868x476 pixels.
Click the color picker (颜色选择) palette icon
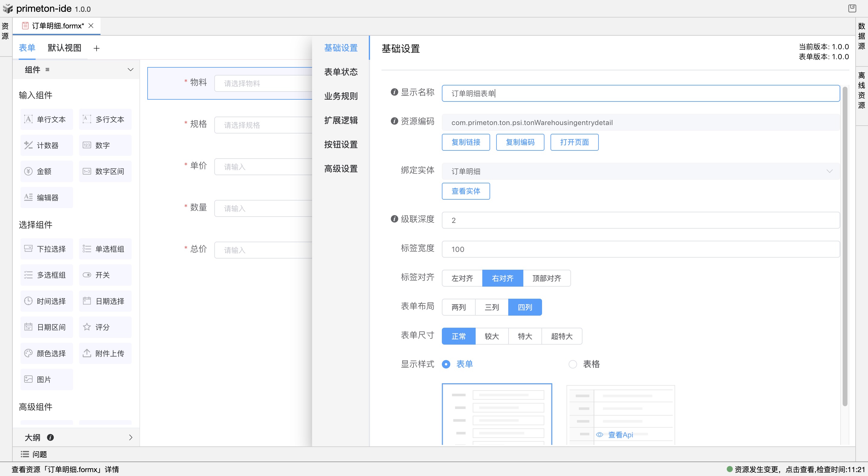click(x=28, y=353)
